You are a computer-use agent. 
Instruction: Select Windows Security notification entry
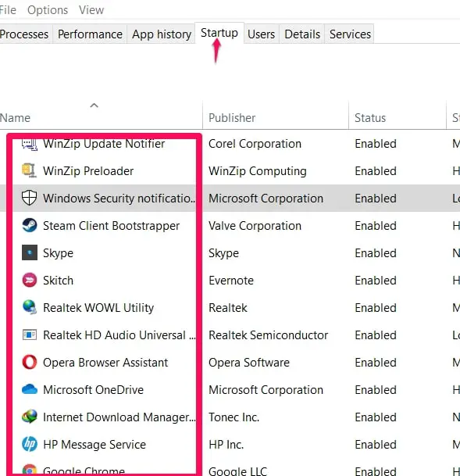(119, 199)
